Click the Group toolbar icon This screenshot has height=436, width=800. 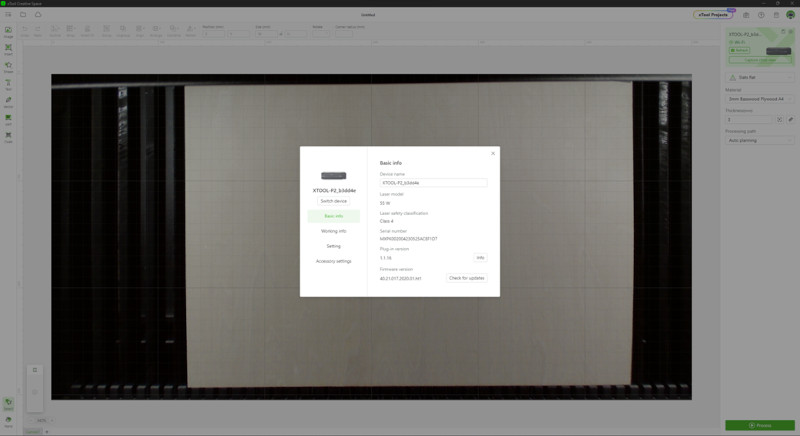point(106,31)
